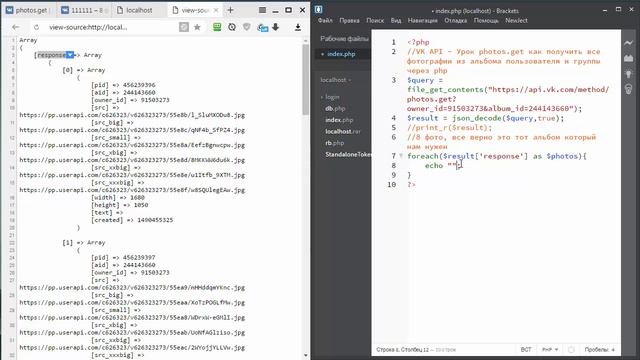This screenshot has width=640, height=360.
Task: Click the [height] => 1050 row
Action: point(120,205)
